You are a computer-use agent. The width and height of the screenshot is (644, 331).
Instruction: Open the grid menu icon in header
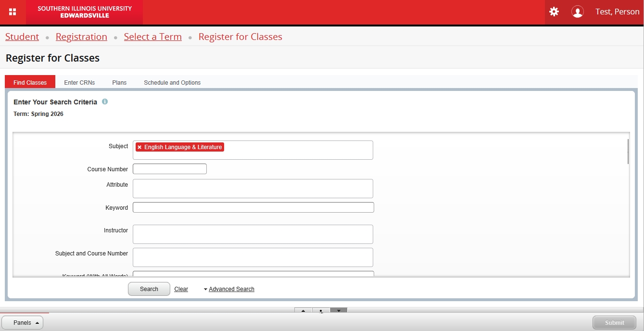(x=13, y=12)
